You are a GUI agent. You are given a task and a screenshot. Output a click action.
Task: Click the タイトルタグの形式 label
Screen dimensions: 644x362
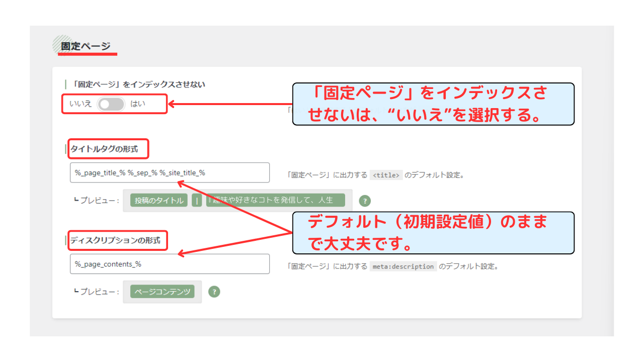104,149
